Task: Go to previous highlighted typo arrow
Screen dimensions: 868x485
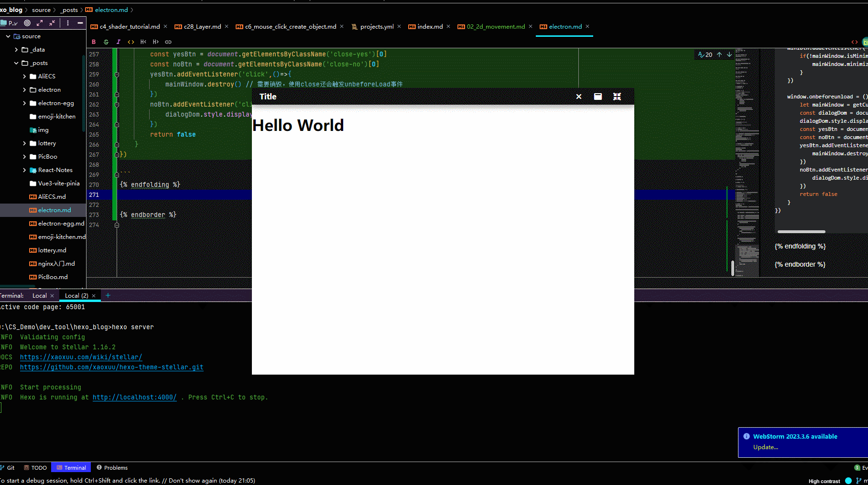Action: (x=719, y=54)
